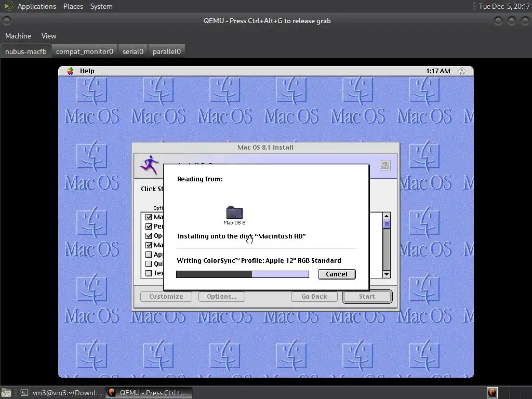Click the scroll down arrow in the component list
This screenshot has width=532, height=399.
click(x=387, y=274)
